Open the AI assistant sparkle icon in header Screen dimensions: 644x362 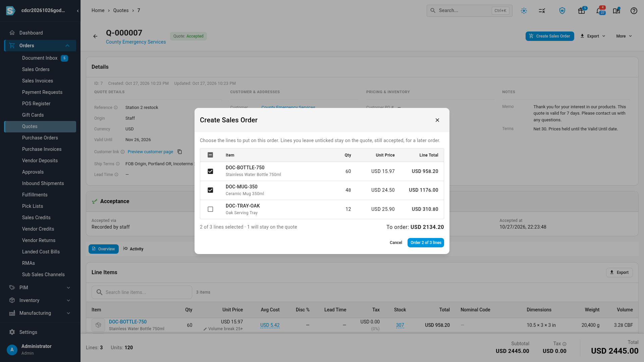point(524,11)
